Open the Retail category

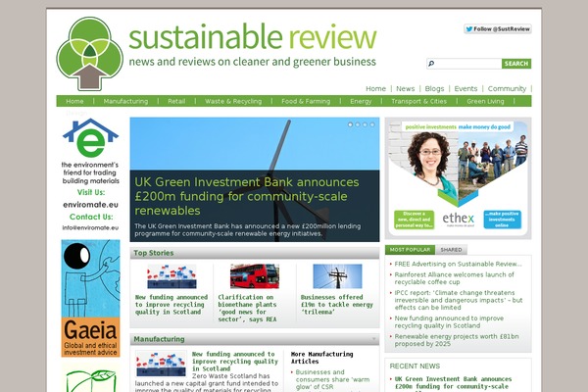click(176, 101)
